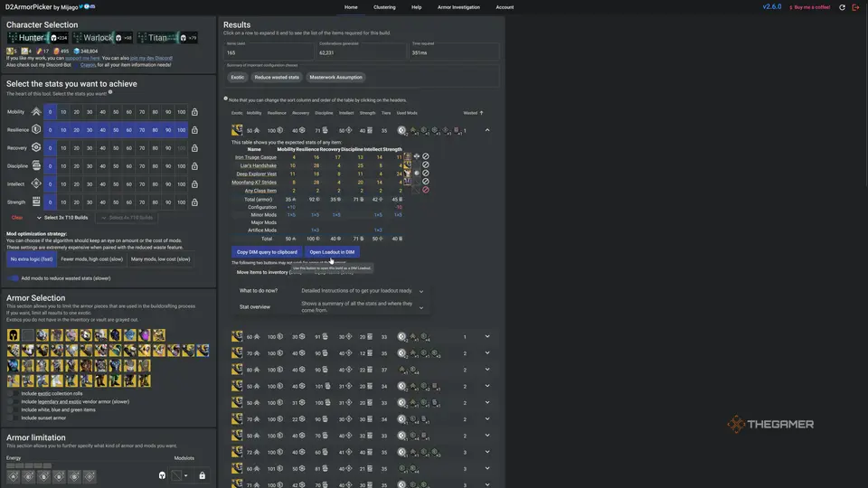868x488 pixels.
Task: Click 'Buy me a coffee!' link
Action: 809,7
